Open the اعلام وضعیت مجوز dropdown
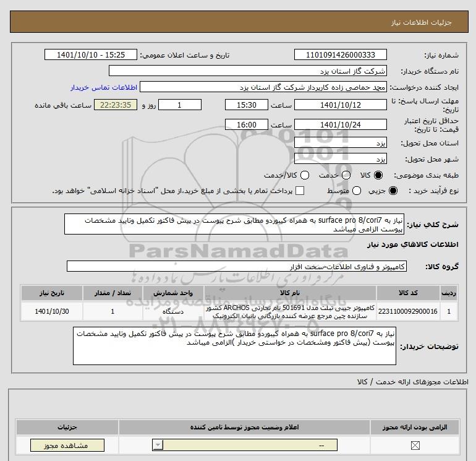The width and height of the screenshot is (476, 461). (245, 445)
